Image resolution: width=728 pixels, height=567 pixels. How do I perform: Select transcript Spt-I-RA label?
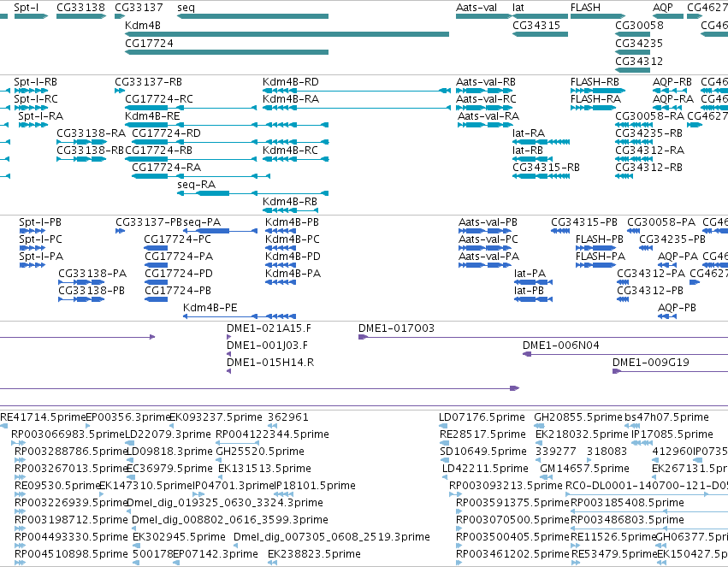pyautogui.click(x=40, y=116)
